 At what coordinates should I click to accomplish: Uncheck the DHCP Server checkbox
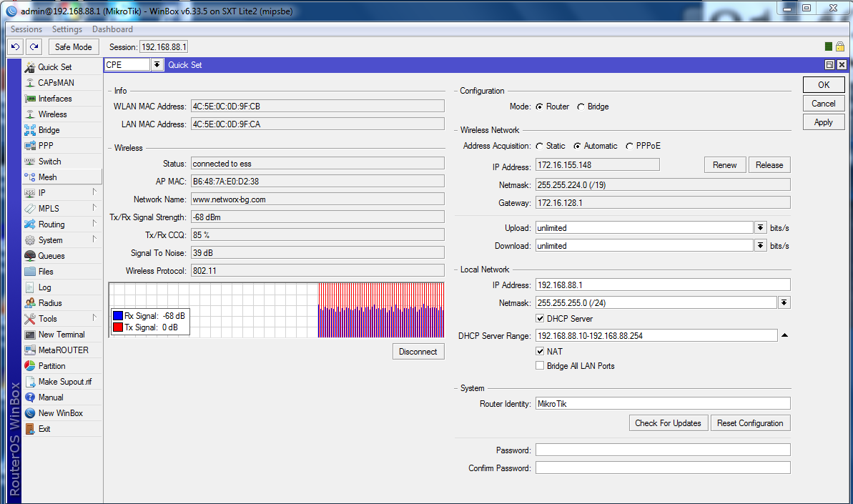click(x=541, y=318)
